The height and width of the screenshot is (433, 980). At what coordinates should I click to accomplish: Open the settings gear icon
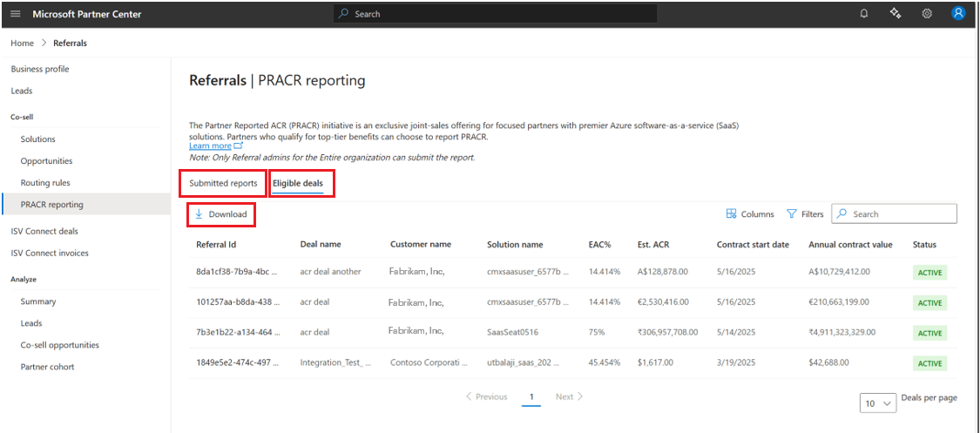(x=927, y=14)
